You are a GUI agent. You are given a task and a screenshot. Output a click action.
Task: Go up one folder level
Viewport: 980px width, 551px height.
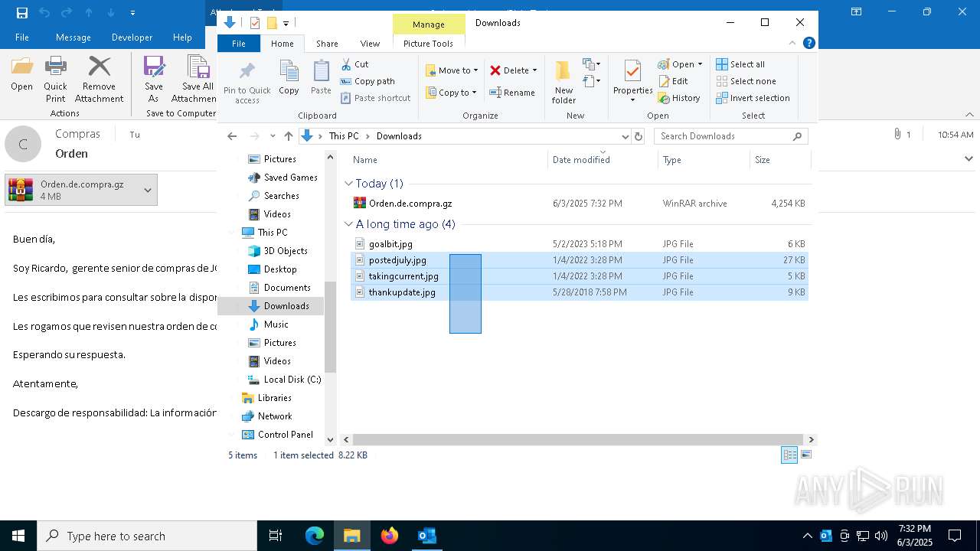[288, 136]
